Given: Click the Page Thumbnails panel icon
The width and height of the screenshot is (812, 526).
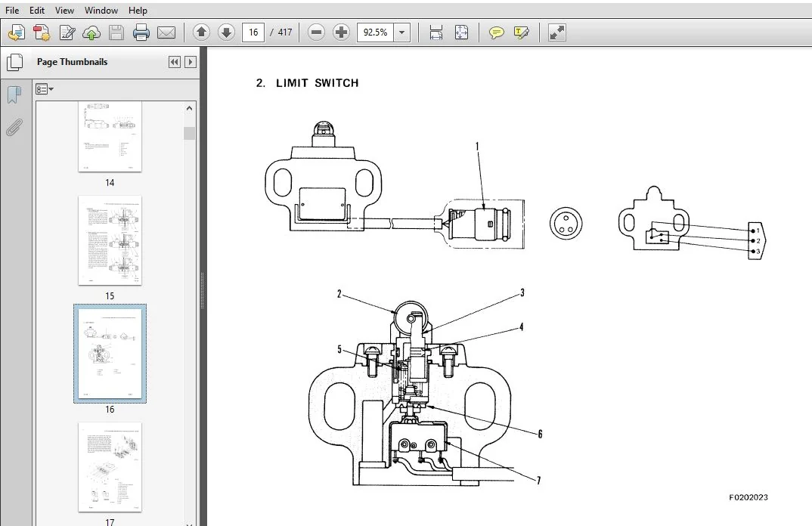Looking at the screenshot, I should click(x=15, y=63).
